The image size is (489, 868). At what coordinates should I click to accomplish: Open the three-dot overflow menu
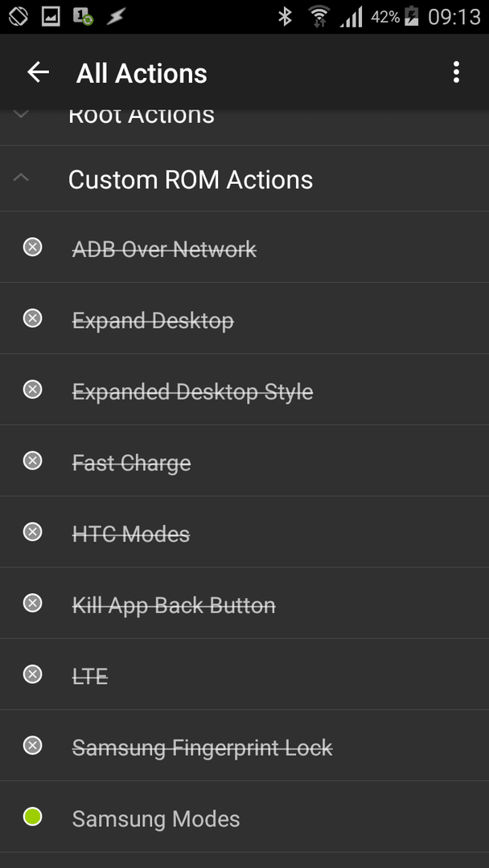[456, 72]
